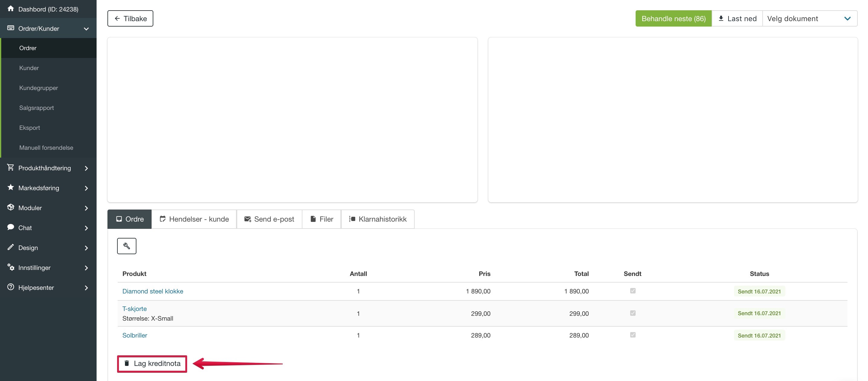This screenshot has height=381, width=868.
Task: Click the Send e-post envelope icon
Action: click(248, 219)
